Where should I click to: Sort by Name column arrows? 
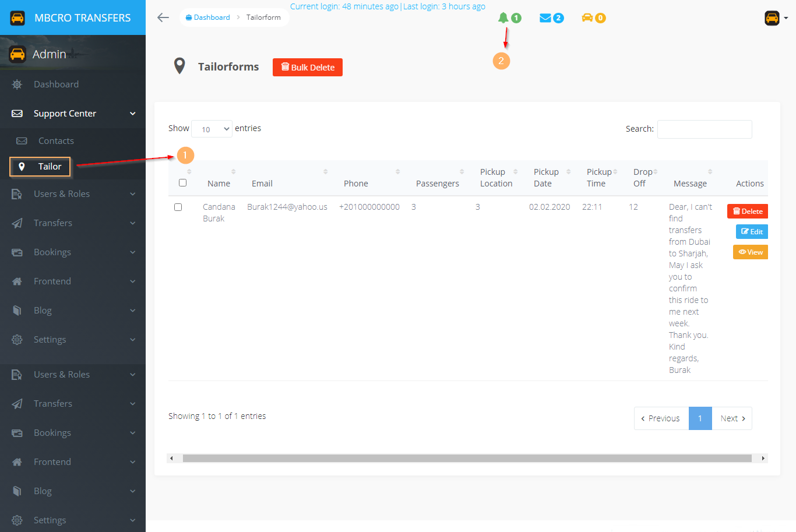click(233, 171)
